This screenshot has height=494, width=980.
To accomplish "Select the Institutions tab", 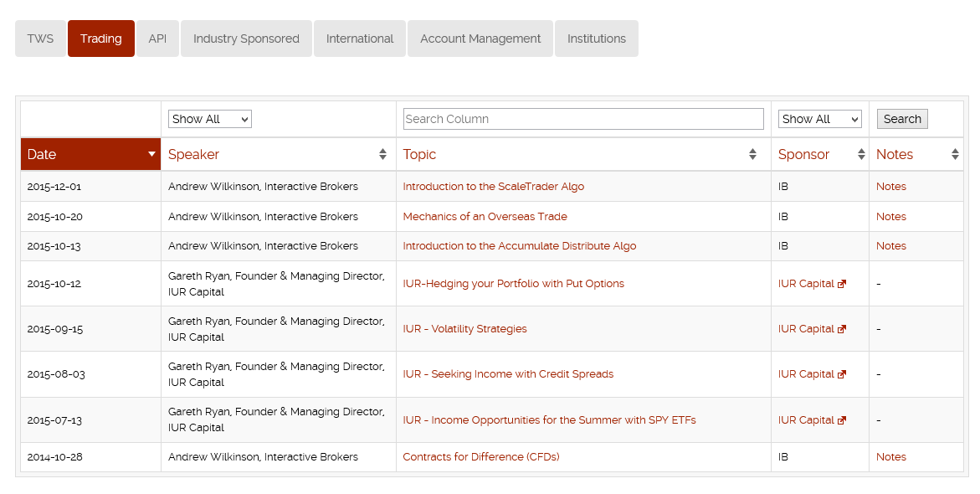I will click(596, 39).
